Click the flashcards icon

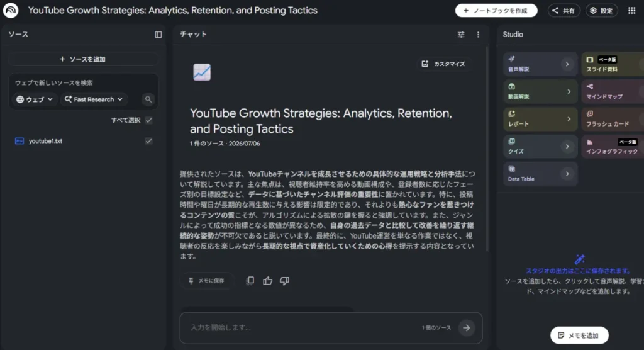590,114
